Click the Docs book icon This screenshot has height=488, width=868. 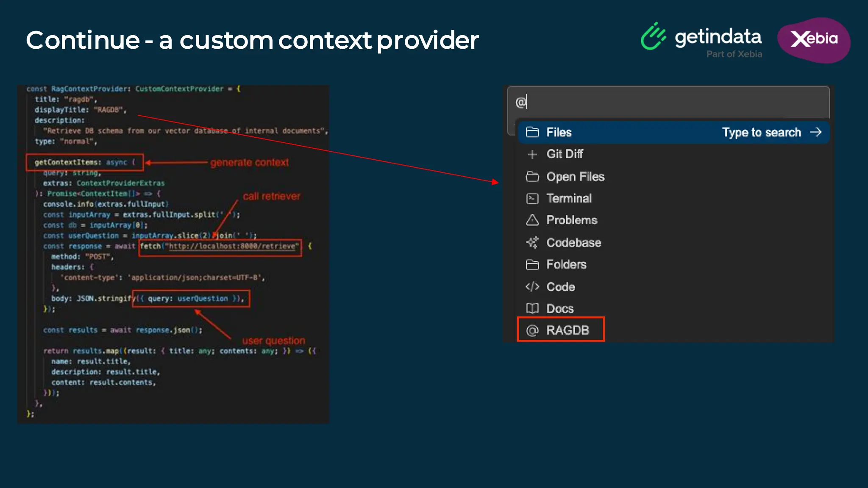click(x=532, y=308)
